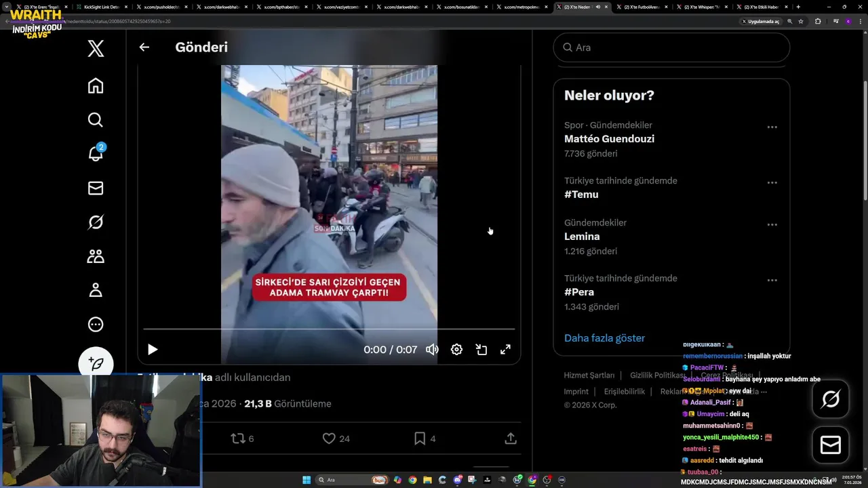Open Discord from the taskbar
The image size is (868, 488).
[x=458, y=480]
